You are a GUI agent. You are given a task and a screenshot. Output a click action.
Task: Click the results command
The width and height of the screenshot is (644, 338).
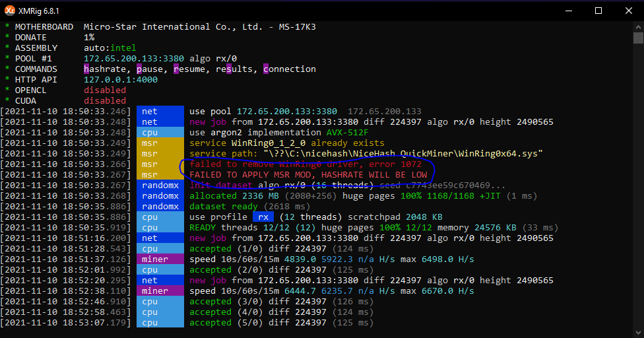(x=234, y=69)
